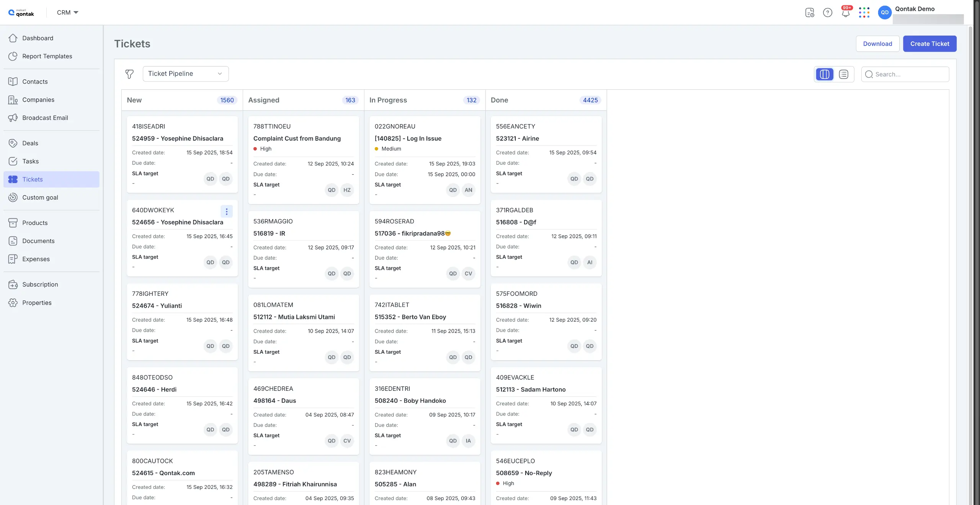
Task: Click the activity report icon in top bar
Action: [x=810, y=12]
